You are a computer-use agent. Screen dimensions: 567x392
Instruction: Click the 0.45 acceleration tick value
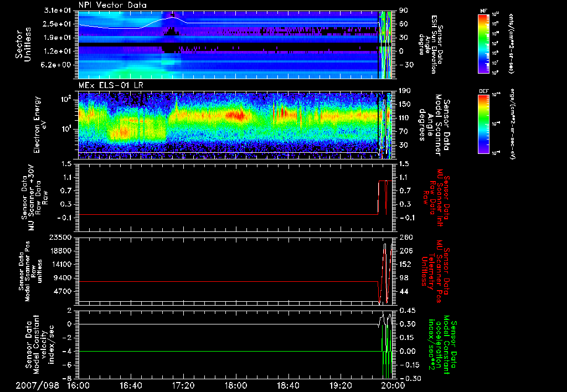(408, 311)
